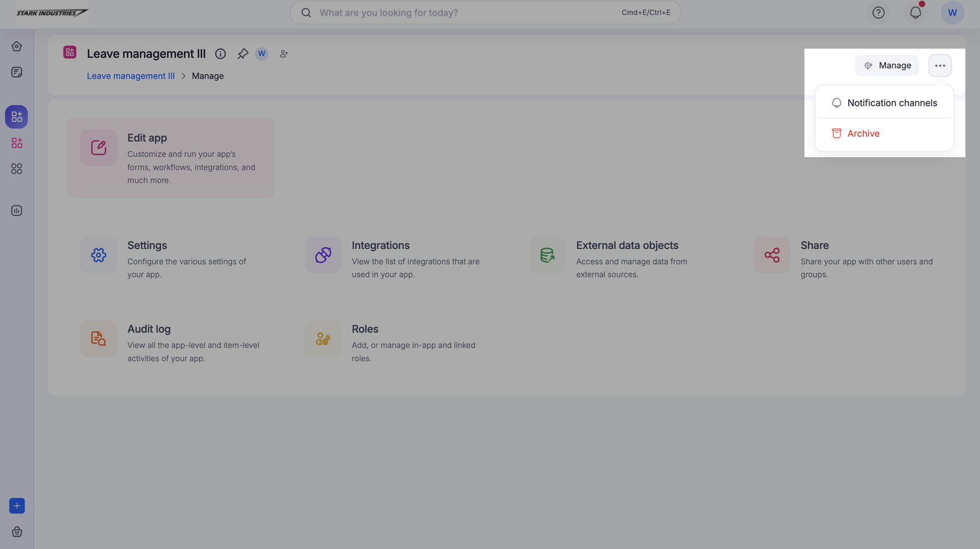Image resolution: width=980 pixels, height=549 pixels.
Task: Show app info for Leave management III
Action: 220,54
